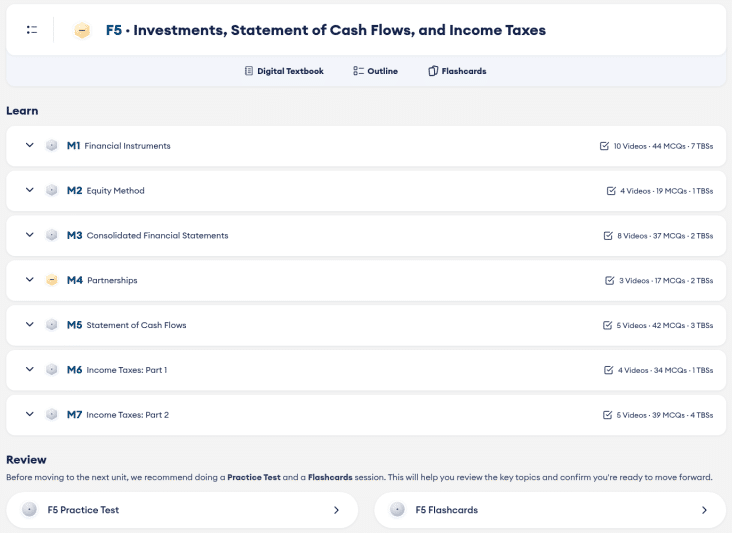Click the F5 Flashcards status circle icon
Viewport: 732px width, 533px height.
click(x=397, y=510)
